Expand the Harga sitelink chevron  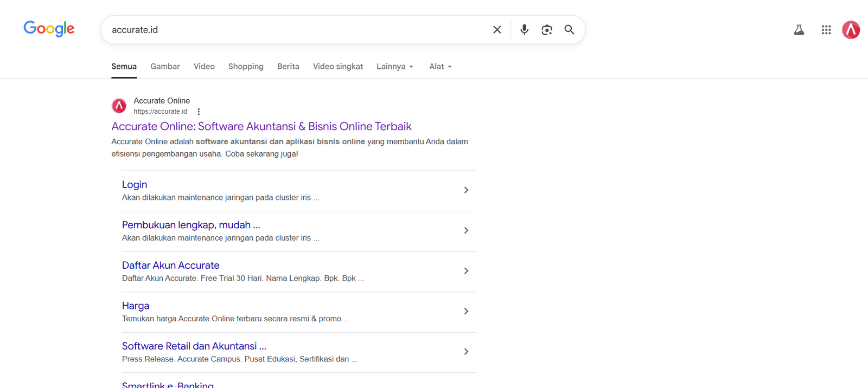[x=466, y=311]
